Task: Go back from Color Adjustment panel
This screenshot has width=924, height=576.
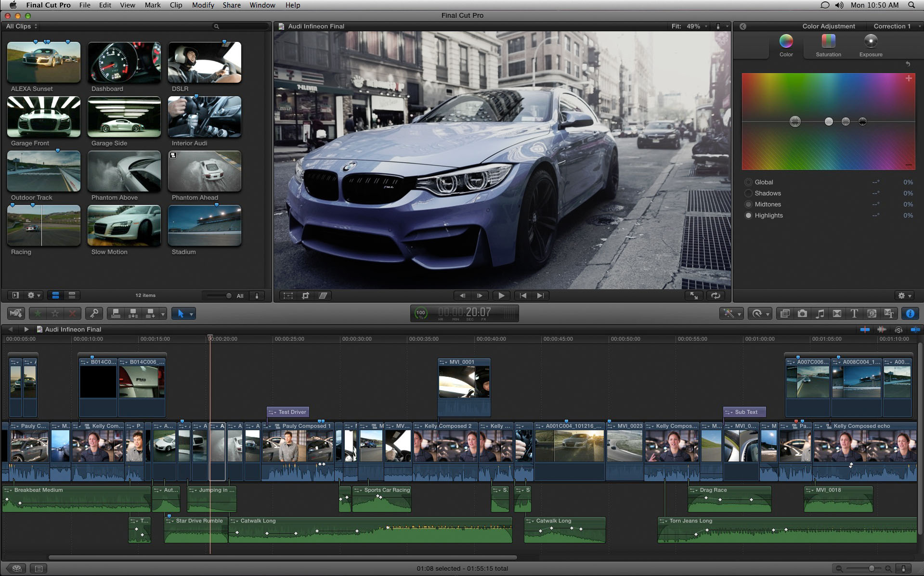Action: pos(743,26)
